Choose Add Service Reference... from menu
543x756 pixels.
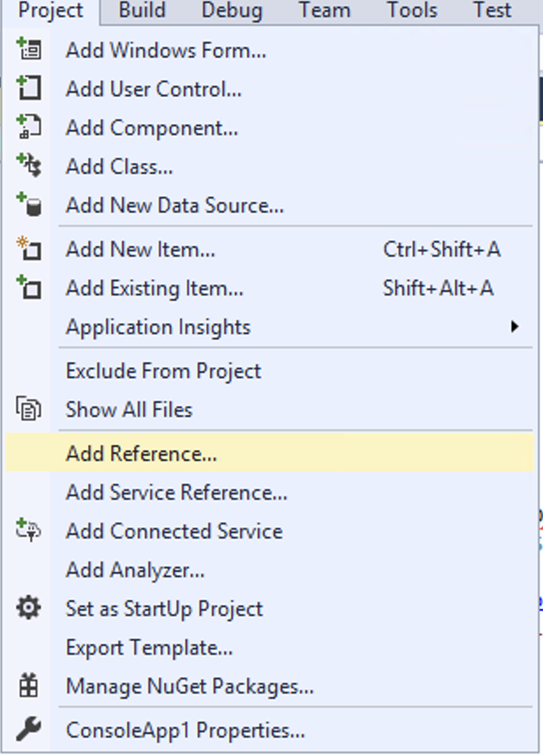coord(176,493)
